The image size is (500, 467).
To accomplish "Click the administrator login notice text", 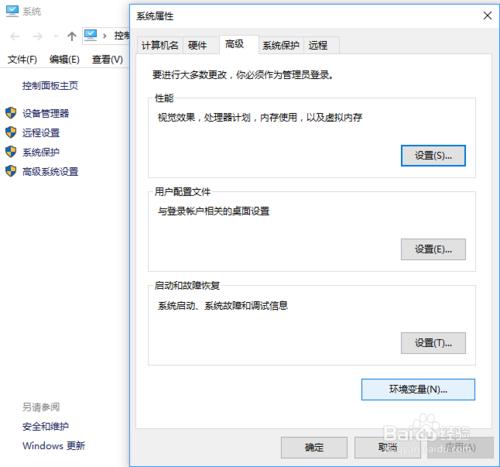I will (x=243, y=75).
